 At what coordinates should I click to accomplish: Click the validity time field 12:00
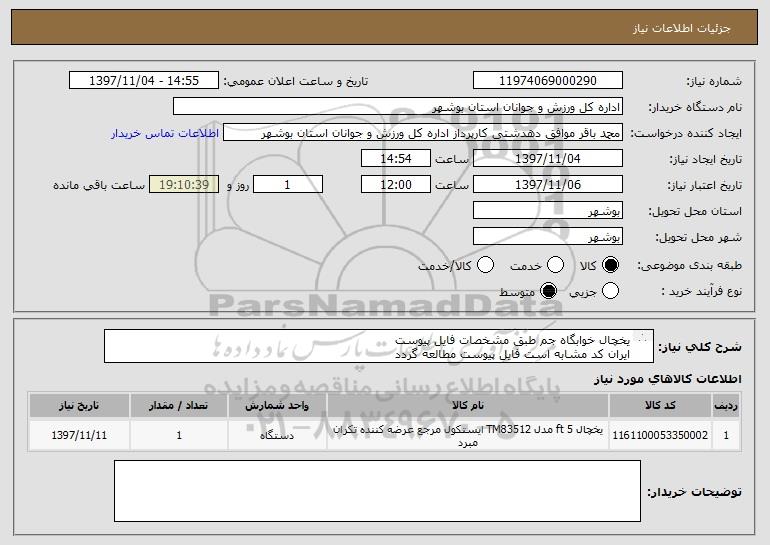click(396, 185)
